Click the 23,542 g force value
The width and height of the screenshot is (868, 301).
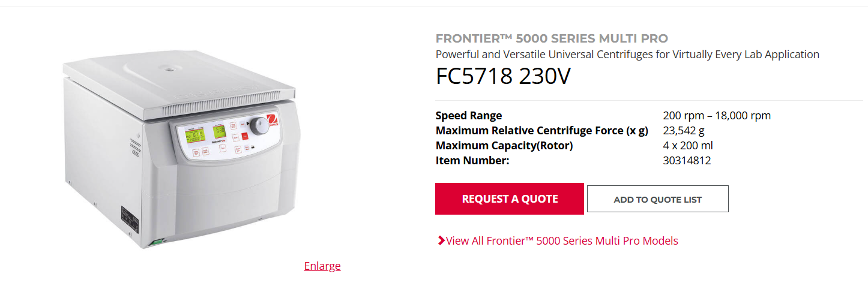coord(684,130)
